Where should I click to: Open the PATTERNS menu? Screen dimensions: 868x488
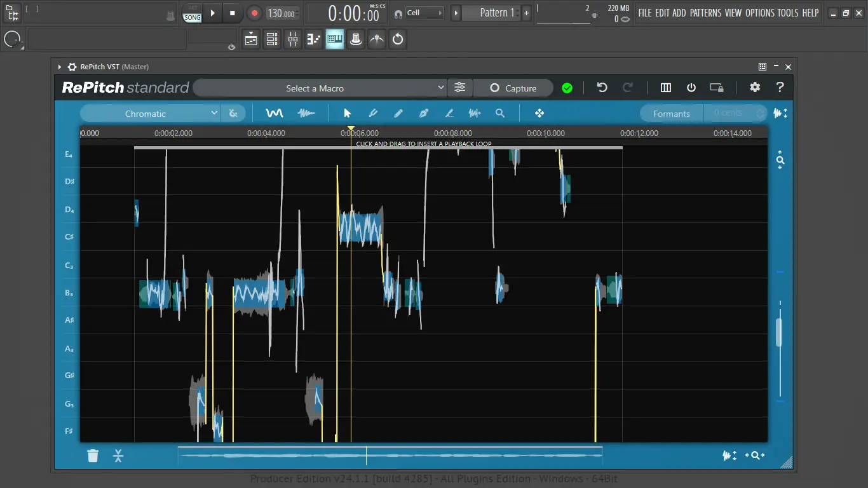point(705,13)
